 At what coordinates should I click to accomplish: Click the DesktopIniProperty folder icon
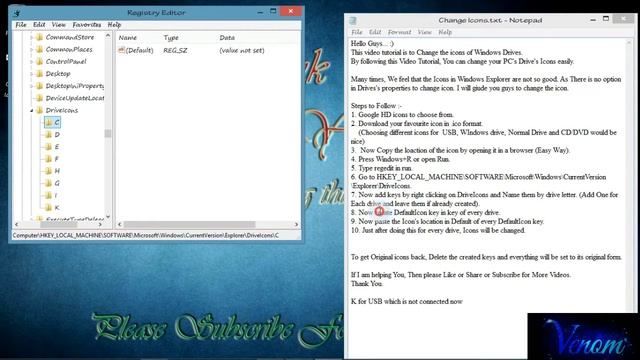[x=40, y=86]
